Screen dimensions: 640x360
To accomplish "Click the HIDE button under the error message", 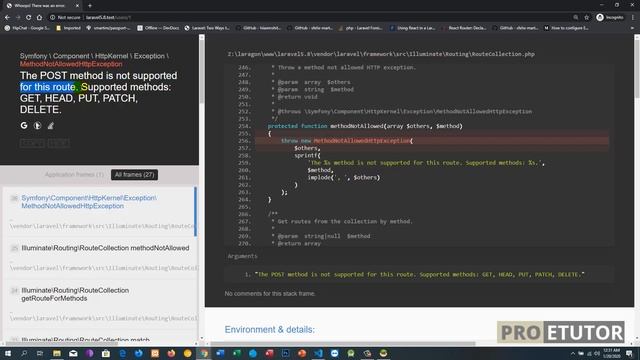I will (x=58, y=143).
